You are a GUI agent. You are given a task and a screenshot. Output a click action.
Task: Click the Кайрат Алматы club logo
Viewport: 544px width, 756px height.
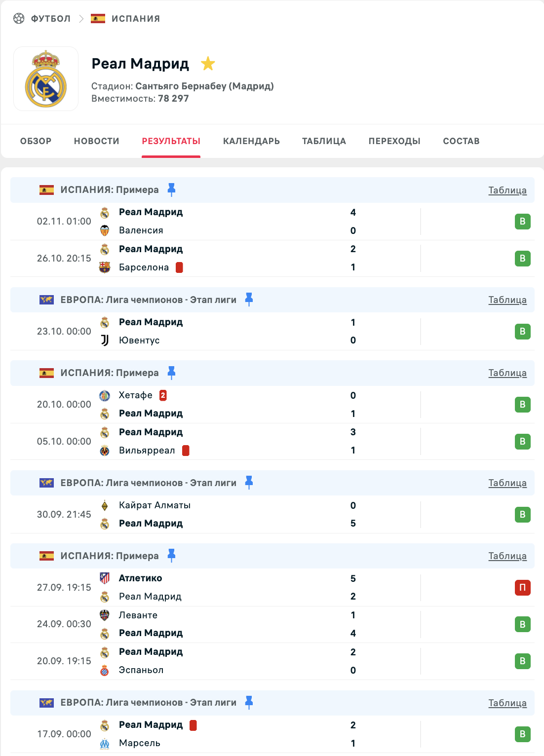tap(105, 505)
